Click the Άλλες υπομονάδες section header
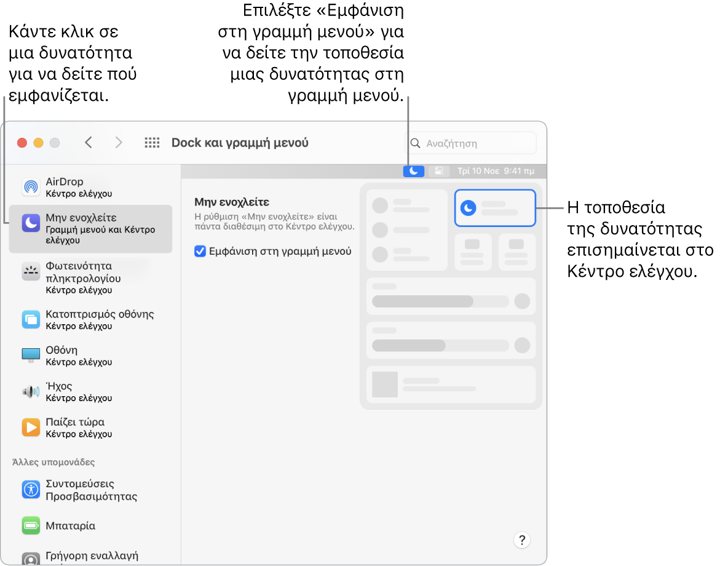Screen dimensions: 728x566 [53, 462]
